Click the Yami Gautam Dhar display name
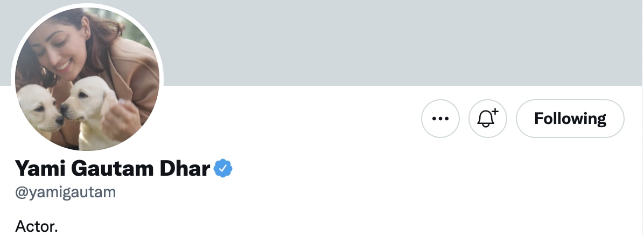 tap(112, 169)
